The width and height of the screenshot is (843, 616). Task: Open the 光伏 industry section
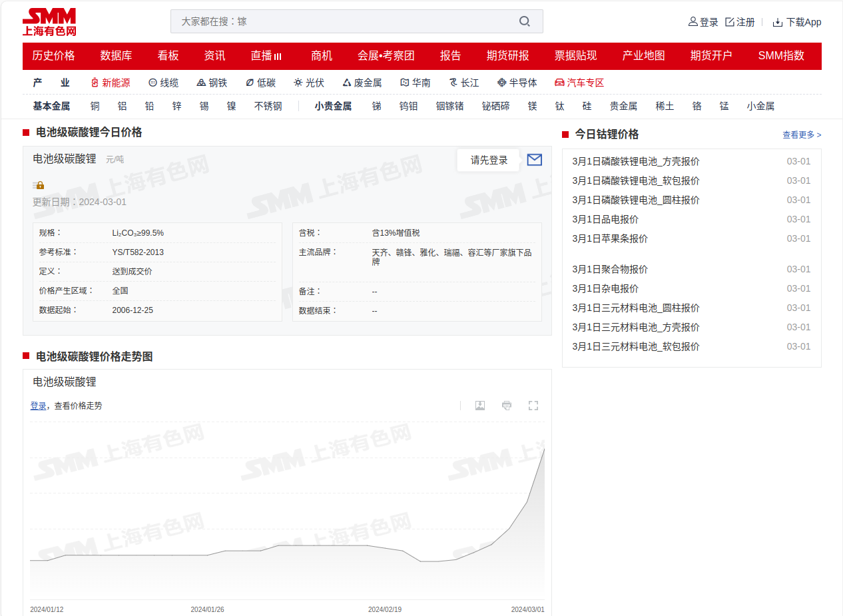pos(309,83)
